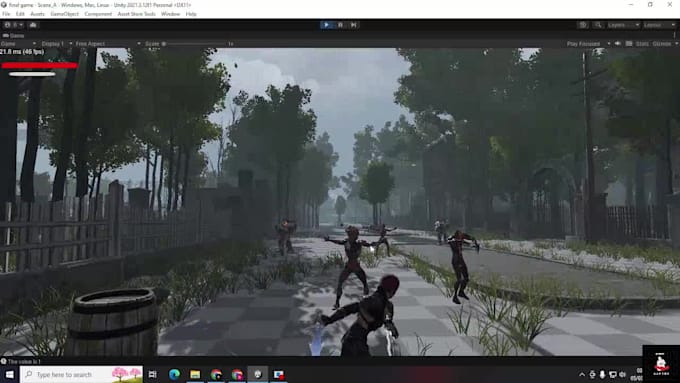Open the Layout dropdown
Viewport: 680px width, 383px height.
click(x=659, y=25)
